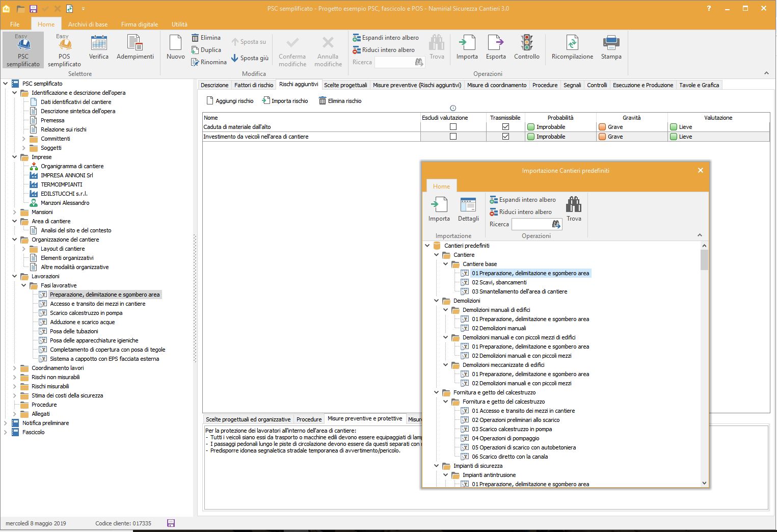Click the Aggiungi rischio button
The width and height of the screenshot is (777, 532).
(x=230, y=101)
